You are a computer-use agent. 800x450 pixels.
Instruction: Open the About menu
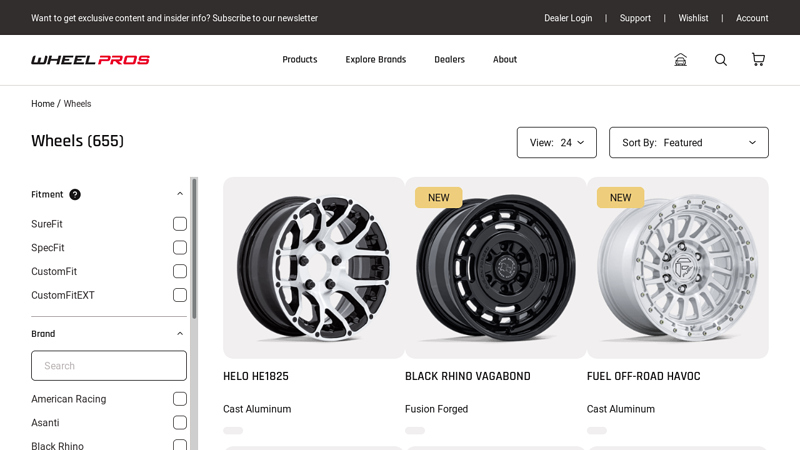click(x=505, y=60)
